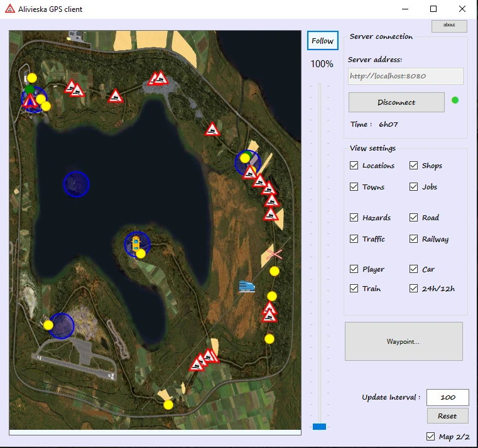Click the Update Interval input field
478x448 pixels.
(x=447, y=397)
